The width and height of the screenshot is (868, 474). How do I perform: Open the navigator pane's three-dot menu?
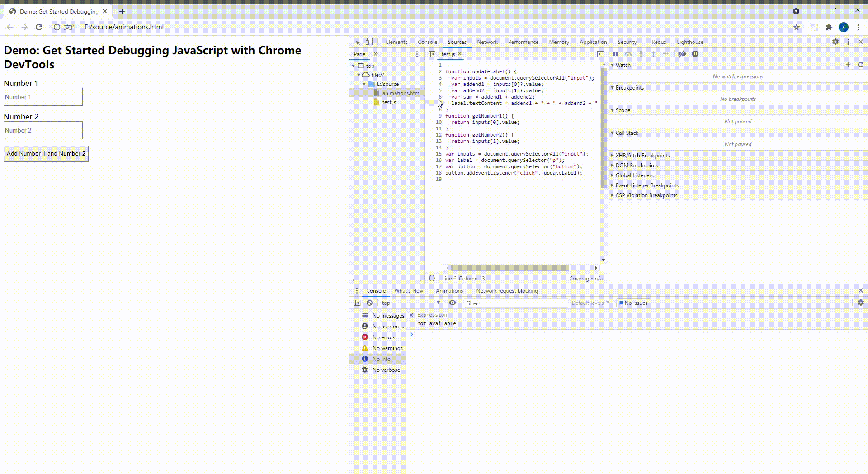(417, 54)
